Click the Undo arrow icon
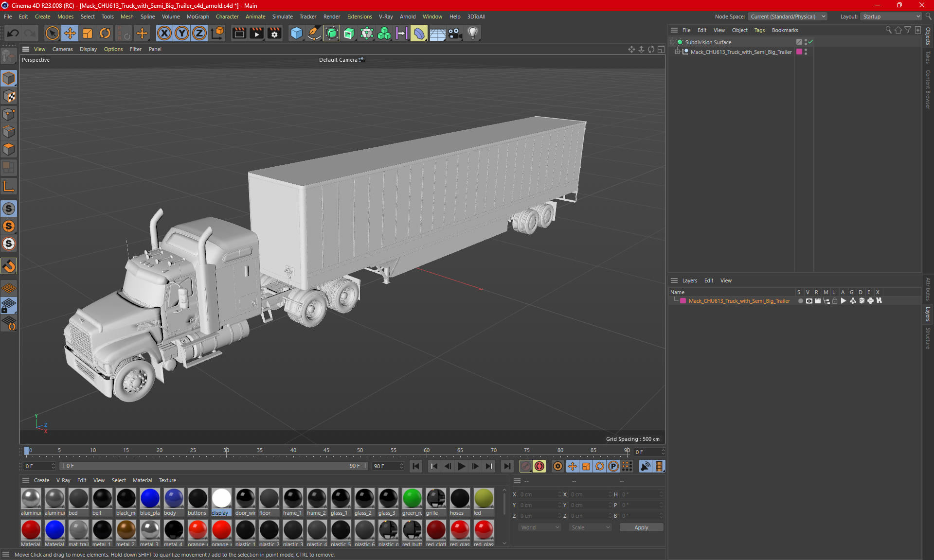This screenshot has height=560, width=934. [x=13, y=33]
